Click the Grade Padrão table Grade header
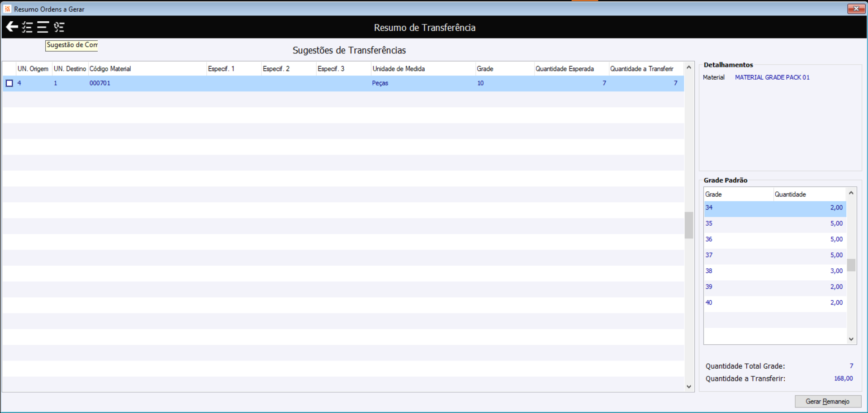The width and height of the screenshot is (868, 413). [739, 195]
